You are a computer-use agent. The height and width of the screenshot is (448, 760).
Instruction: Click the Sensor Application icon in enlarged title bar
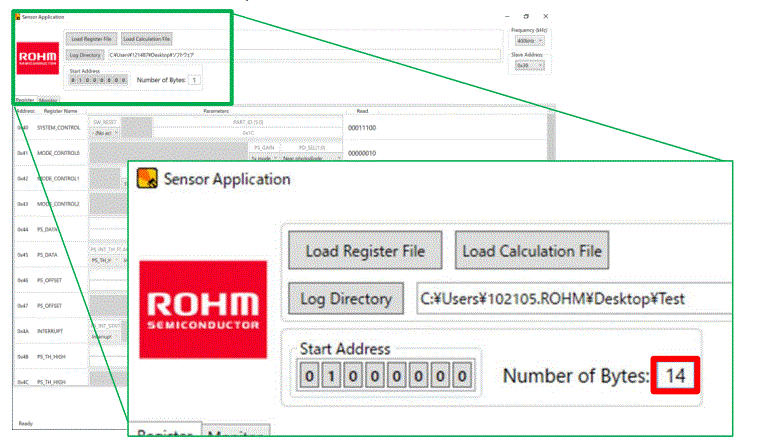[147, 178]
